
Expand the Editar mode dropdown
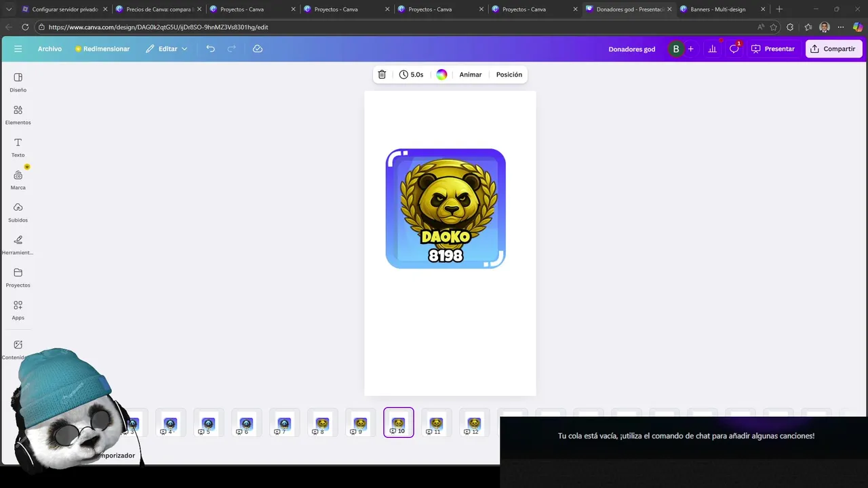point(167,49)
